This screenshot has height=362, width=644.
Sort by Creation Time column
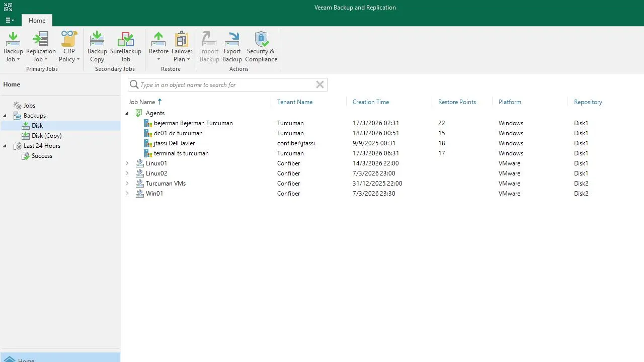371,102
